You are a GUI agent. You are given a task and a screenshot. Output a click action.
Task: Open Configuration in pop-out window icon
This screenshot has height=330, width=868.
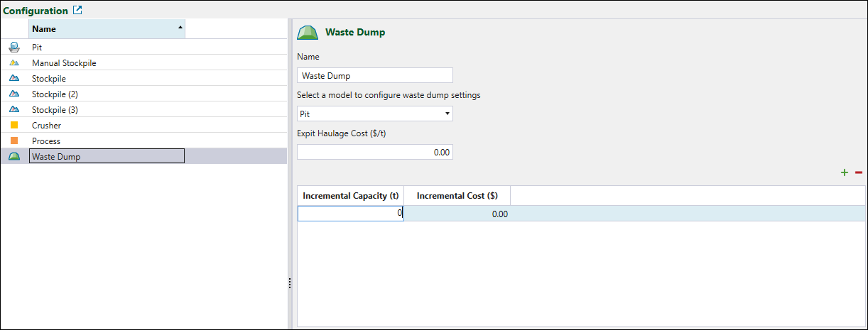(78, 11)
